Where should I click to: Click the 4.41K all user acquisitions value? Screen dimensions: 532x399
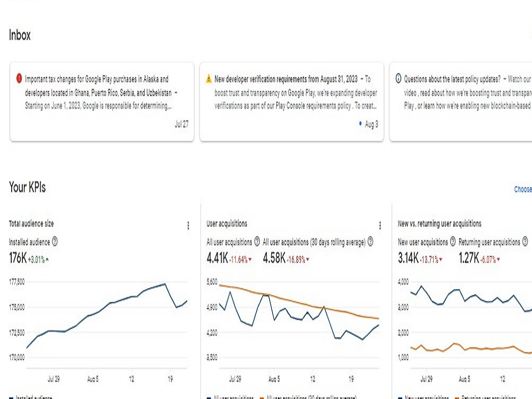pyautogui.click(x=217, y=258)
